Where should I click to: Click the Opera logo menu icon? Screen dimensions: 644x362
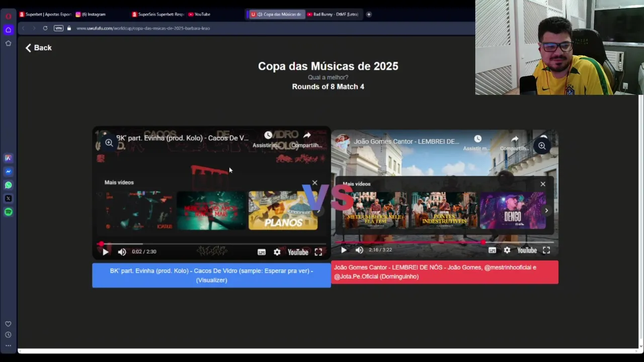point(8,16)
